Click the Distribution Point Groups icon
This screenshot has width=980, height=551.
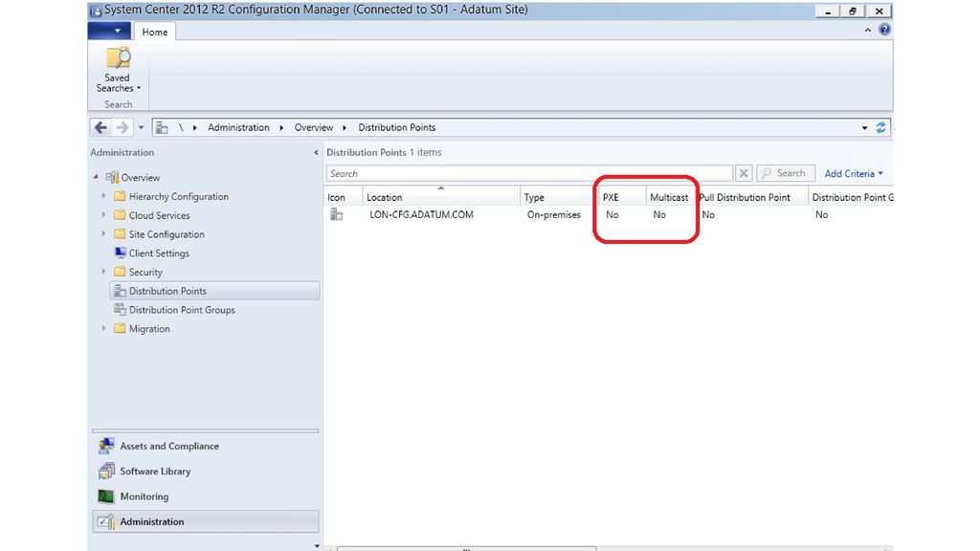pyautogui.click(x=120, y=310)
